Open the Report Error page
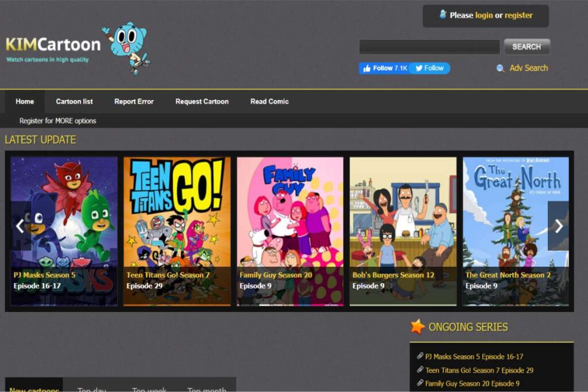The width and height of the screenshot is (588, 392). [134, 101]
